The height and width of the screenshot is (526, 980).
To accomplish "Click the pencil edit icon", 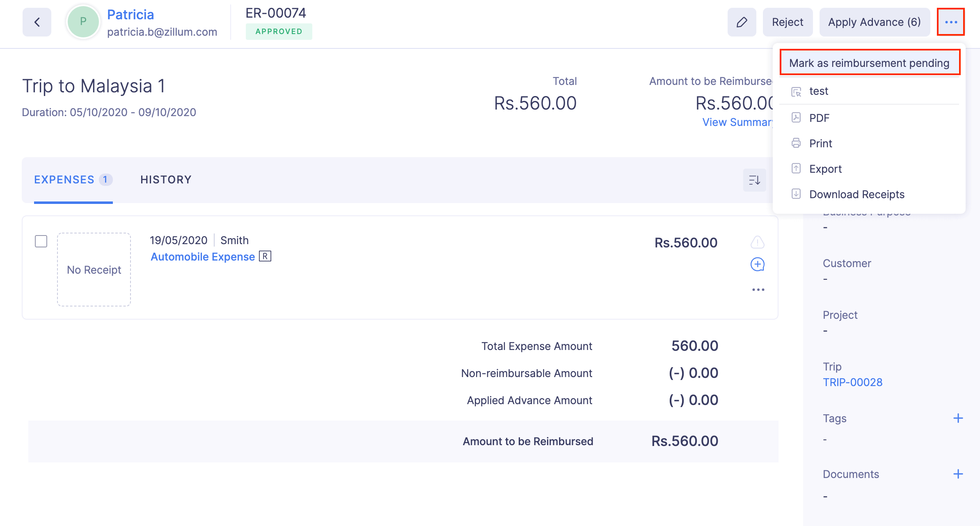I will tap(742, 22).
